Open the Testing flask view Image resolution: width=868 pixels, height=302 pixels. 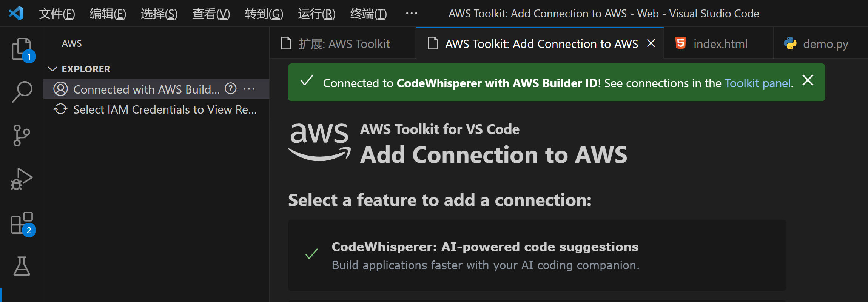pos(22,266)
